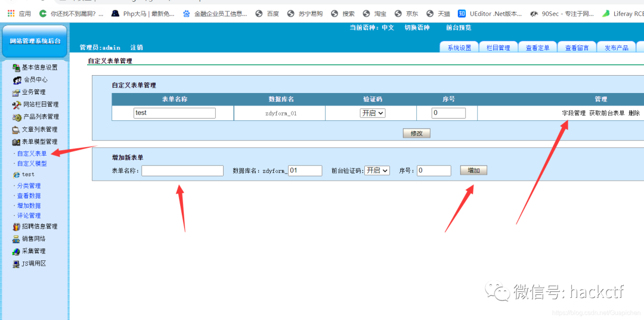Click globe icon beside 天猫 bookmark
The width and height of the screenshot is (644, 320).
coord(429,14)
